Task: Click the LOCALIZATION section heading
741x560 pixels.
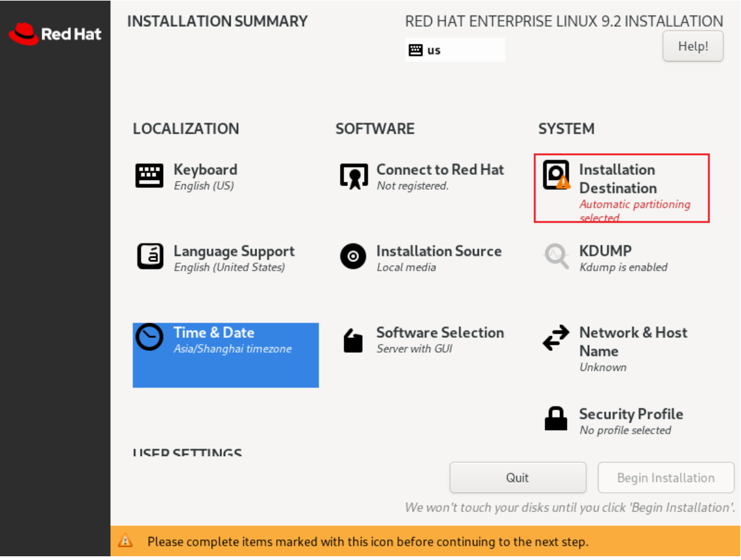Action: [x=186, y=129]
